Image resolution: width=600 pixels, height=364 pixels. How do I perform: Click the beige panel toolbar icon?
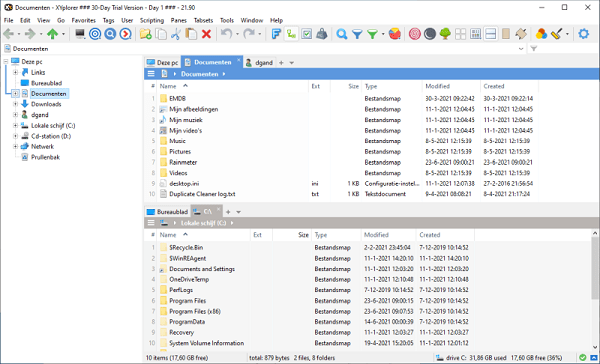click(506, 34)
